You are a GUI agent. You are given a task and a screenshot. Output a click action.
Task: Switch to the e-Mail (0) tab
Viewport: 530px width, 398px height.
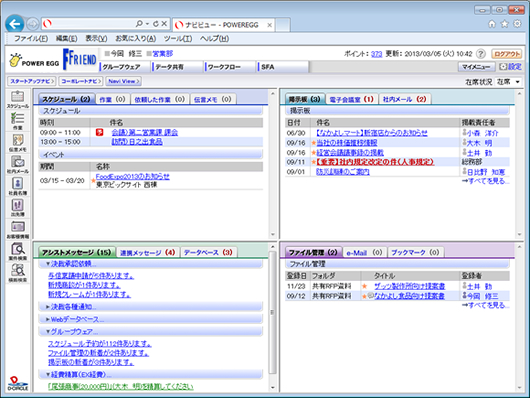[364, 253]
